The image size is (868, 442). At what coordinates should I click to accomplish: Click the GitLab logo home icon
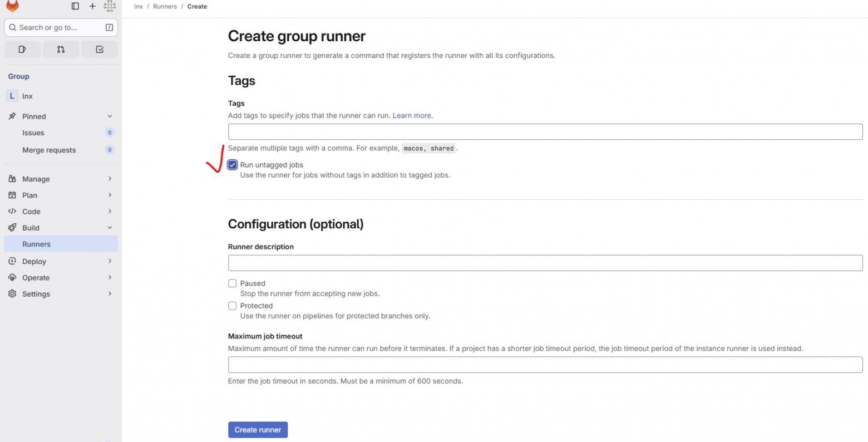coord(12,6)
